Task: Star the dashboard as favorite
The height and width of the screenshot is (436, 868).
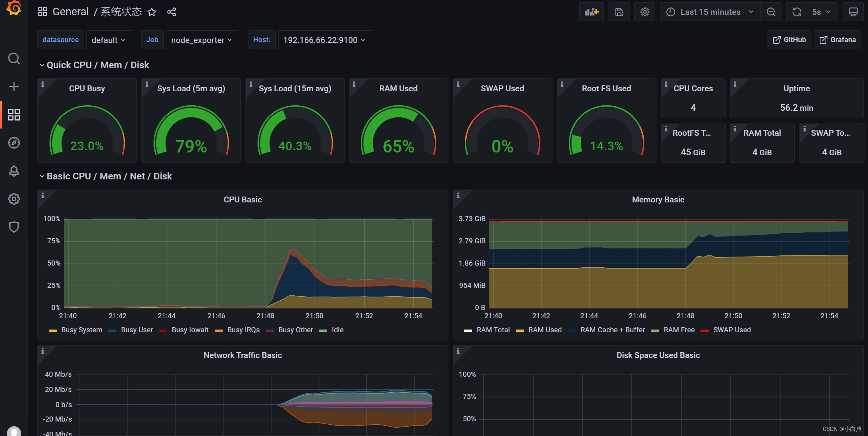Action: click(152, 12)
